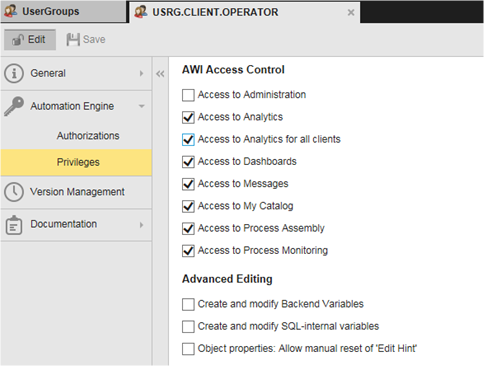
Task: Uncheck Access to Analytics for all clients
Action: pos(188,139)
